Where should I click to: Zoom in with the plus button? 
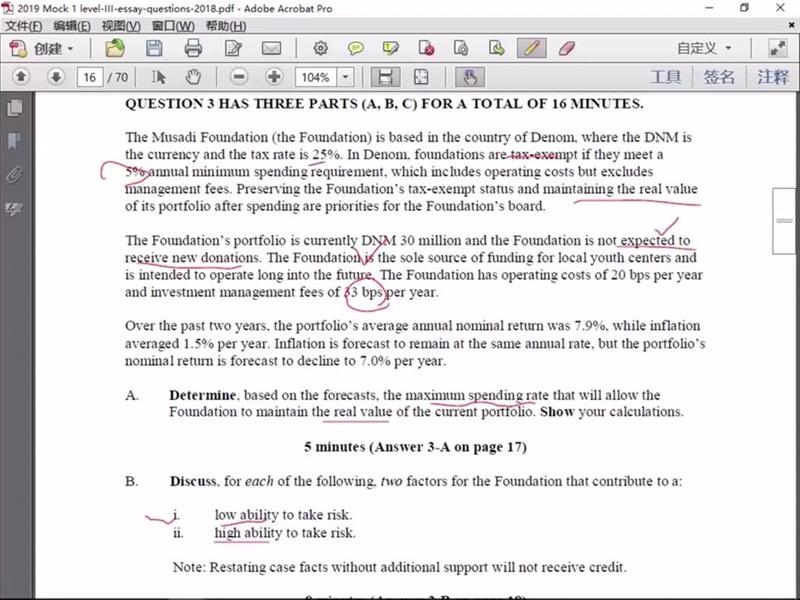[274, 77]
